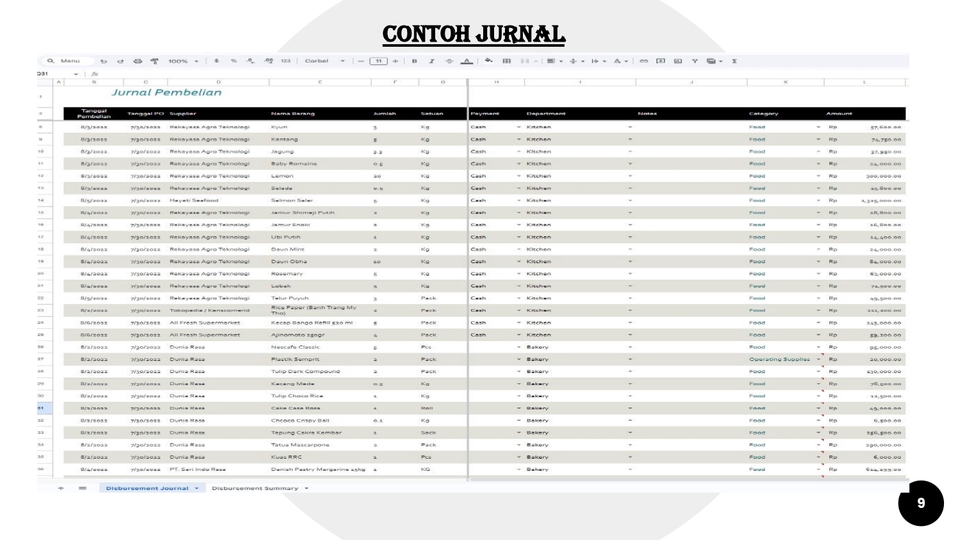The width and height of the screenshot is (960, 540).
Task: Switch to the Disbursement Summary sheet tab
Action: coord(255,488)
